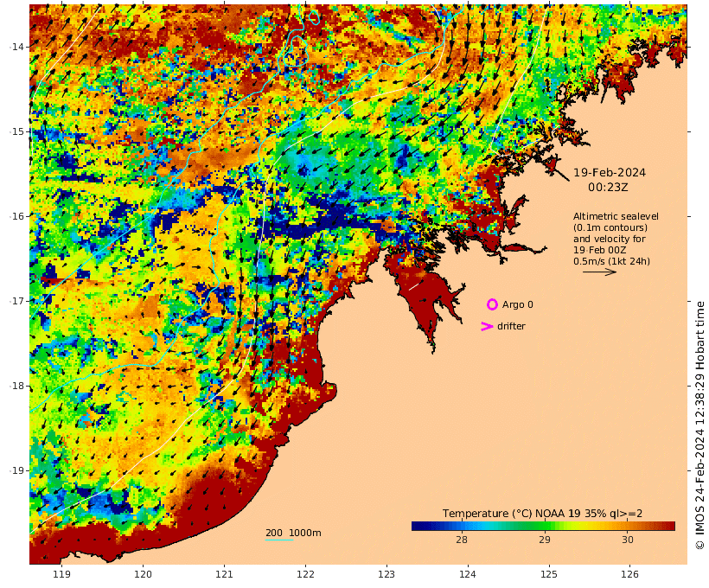709x588 pixels.
Task: Click the longitude axis label 121
Action: (224, 574)
